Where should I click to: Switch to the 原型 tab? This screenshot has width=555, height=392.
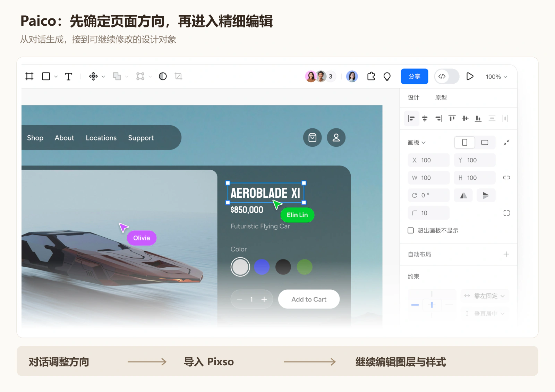[x=441, y=98]
